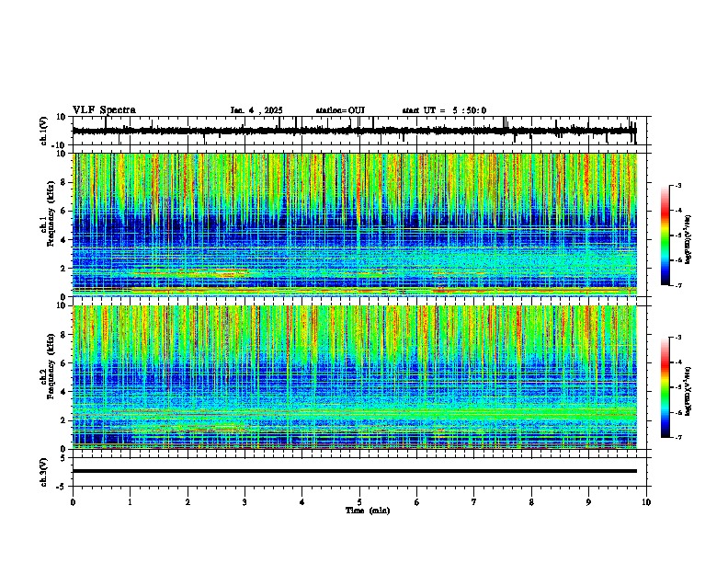728x563 pixels.
Task: Click the "VLF Spectra" plot title
Action: click(104, 110)
